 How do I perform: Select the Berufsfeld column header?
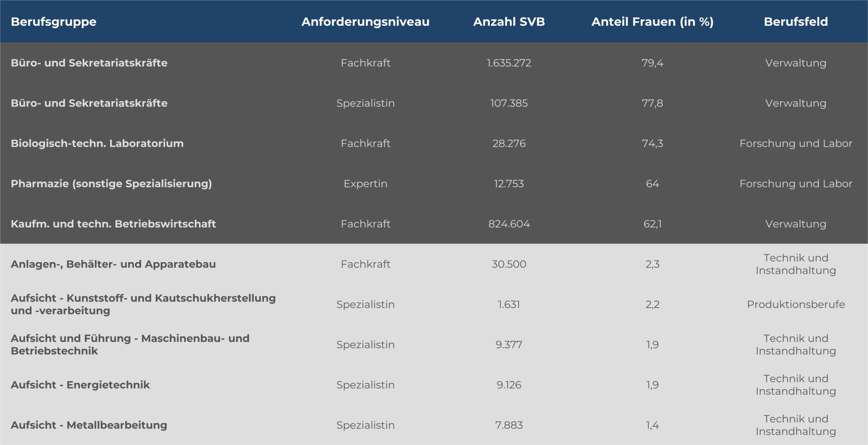tap(796, 22)
